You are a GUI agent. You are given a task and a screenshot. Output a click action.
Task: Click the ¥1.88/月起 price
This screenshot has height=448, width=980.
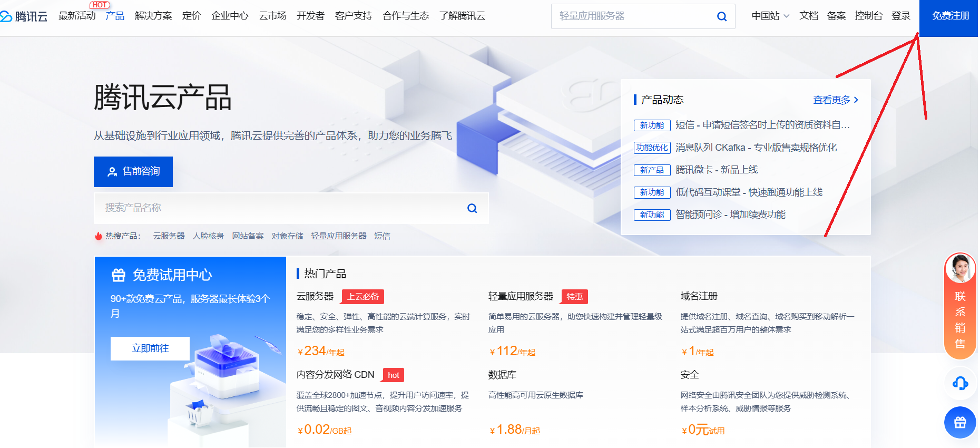(x=515, y=430)
